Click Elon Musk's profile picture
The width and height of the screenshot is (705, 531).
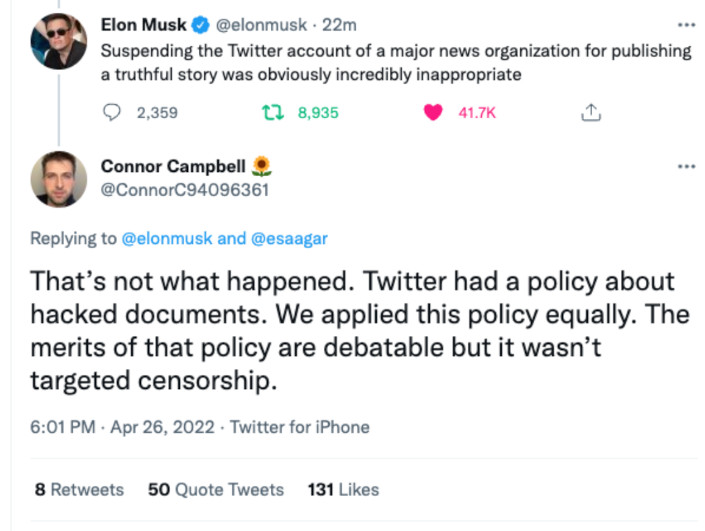[x=57, y=43]
